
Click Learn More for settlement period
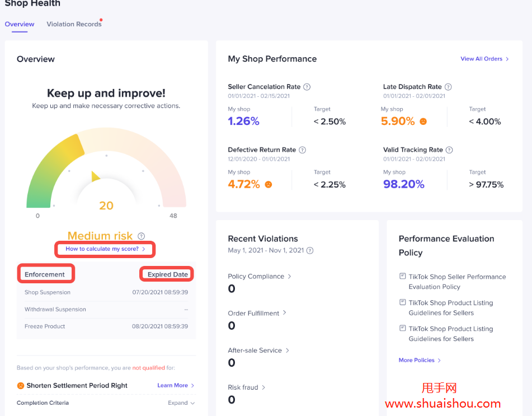pyautogui.click(x=176, y=386)
